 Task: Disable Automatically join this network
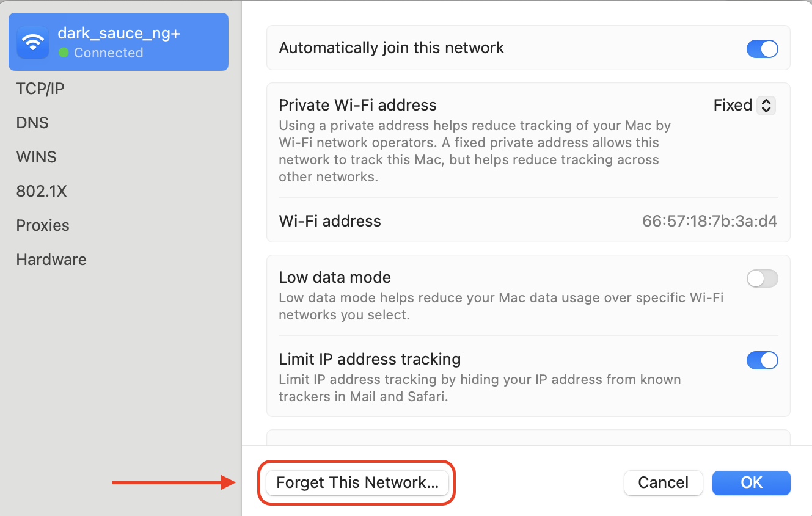(x=762, y=48)
